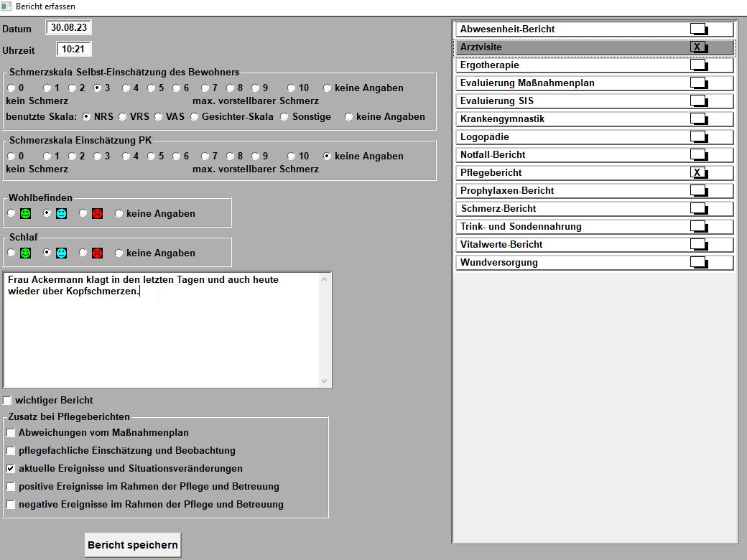The width and height of the screenshot is (747, 560).
Task: Tick the Wundversorgung box
Action: [x=699, y=262]
